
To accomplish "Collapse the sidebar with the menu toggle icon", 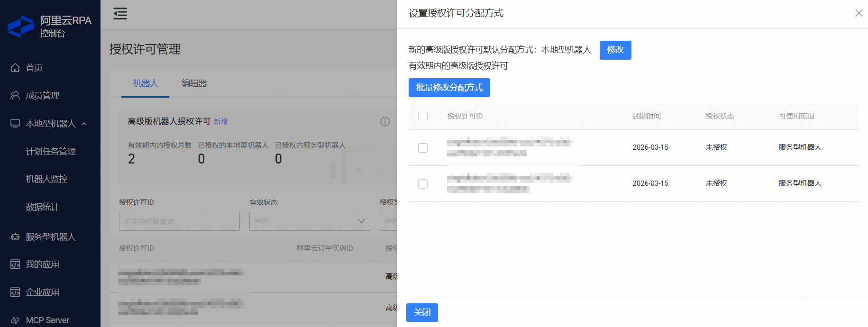I will click(x=120, y=13).
